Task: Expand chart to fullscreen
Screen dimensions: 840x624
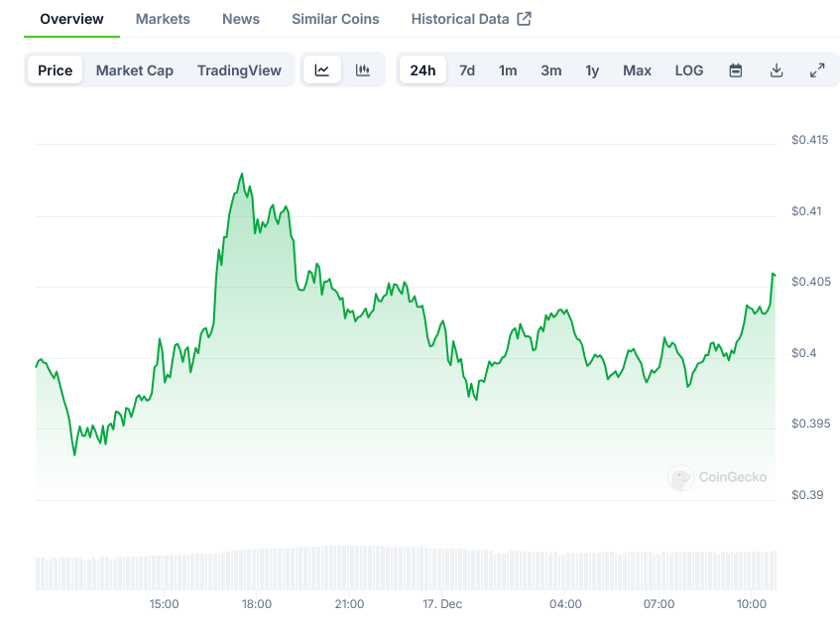Action: tap(817, 70)
